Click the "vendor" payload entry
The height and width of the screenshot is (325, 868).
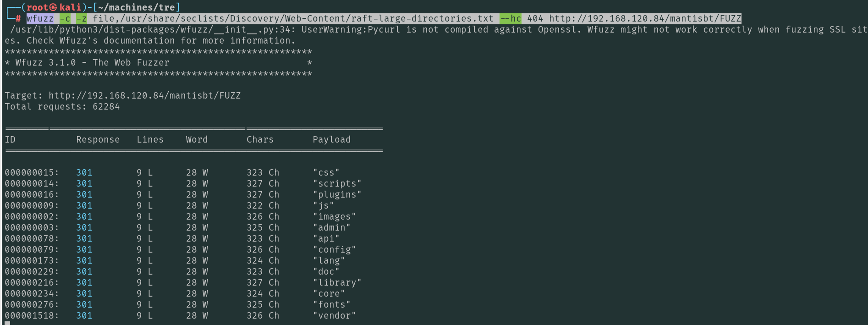coord(334,315)
